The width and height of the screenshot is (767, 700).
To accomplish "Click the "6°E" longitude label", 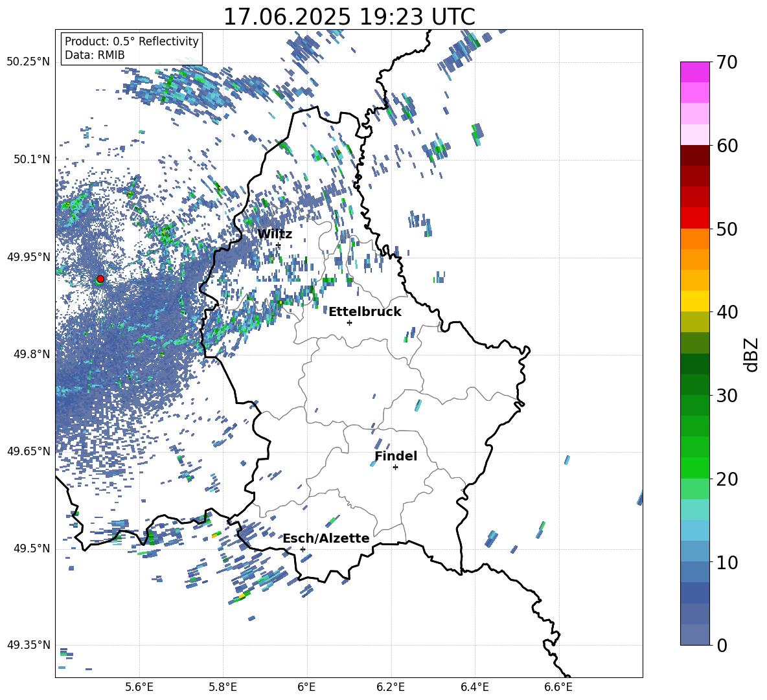I will click(306, 687).
